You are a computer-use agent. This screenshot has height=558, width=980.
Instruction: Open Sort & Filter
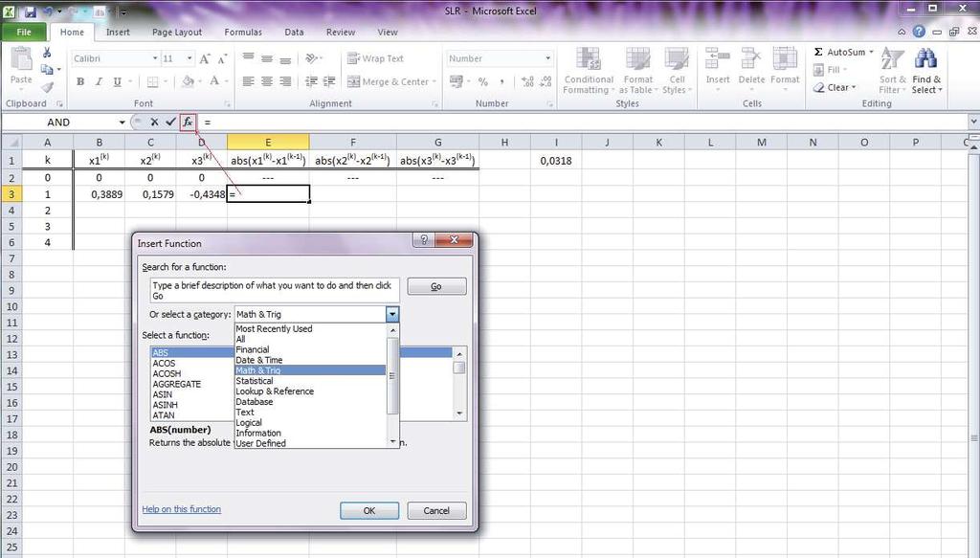892,71
